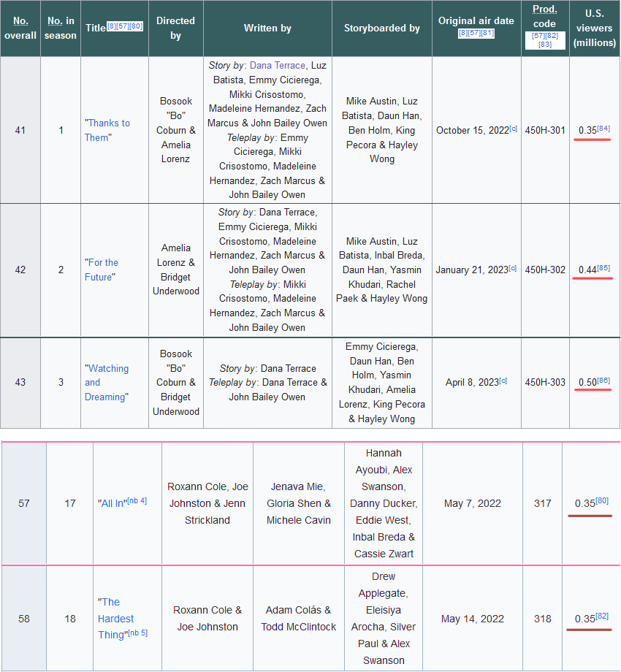Follow the Dana Terrace link in row 41
Image resolution: width=621 pixels, height=672 pixels.
[278, 65]
